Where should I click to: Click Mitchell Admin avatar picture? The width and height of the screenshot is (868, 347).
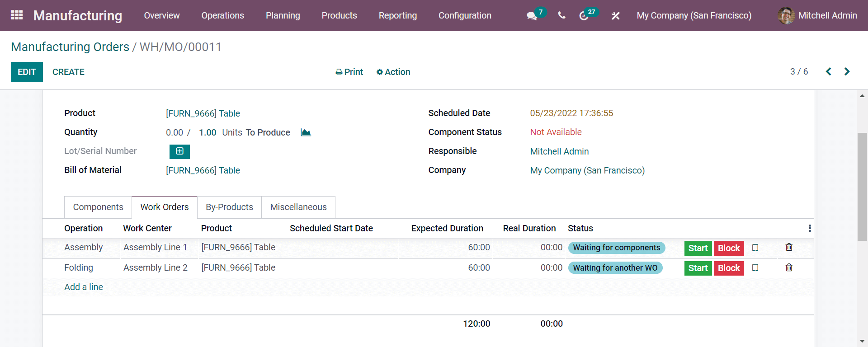point(786,15)
